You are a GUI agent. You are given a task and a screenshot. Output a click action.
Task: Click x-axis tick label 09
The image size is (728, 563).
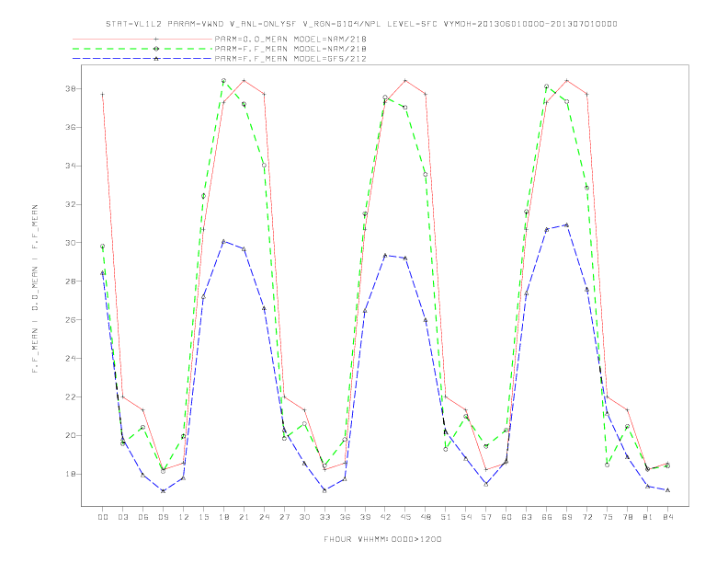tap(163, 517)
